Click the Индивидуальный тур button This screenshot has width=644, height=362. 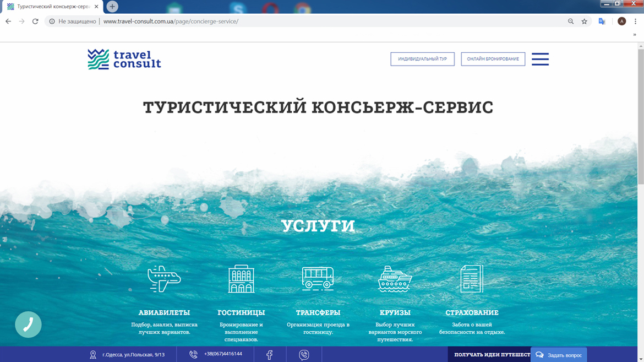tap(422, 59)
